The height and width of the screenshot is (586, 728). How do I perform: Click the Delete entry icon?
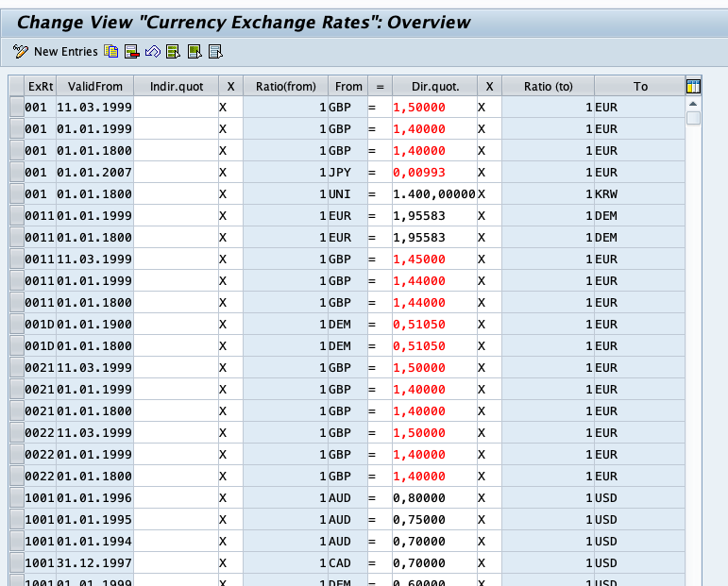click(132, 52)
